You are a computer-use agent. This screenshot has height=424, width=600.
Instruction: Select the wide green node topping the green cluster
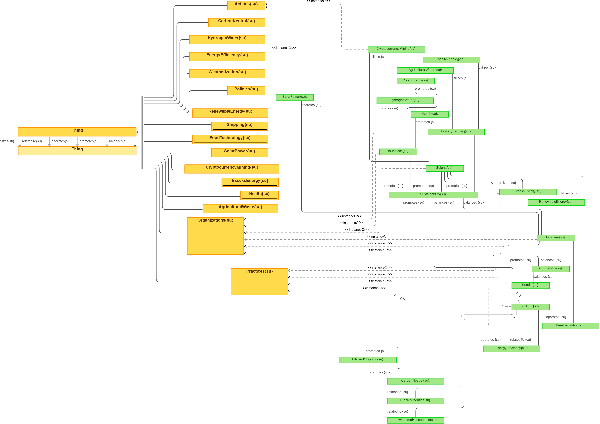397,48
